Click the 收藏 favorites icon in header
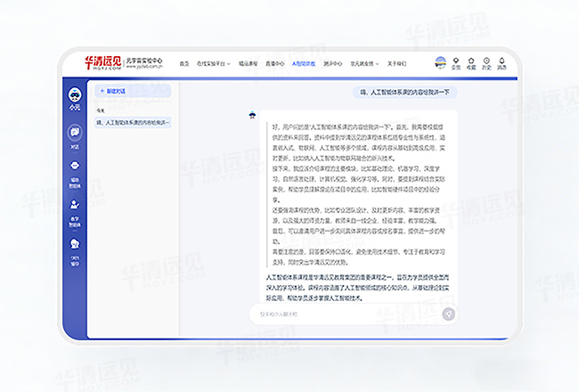The width and height of the screenshot is (579, 392). point(471,63)
